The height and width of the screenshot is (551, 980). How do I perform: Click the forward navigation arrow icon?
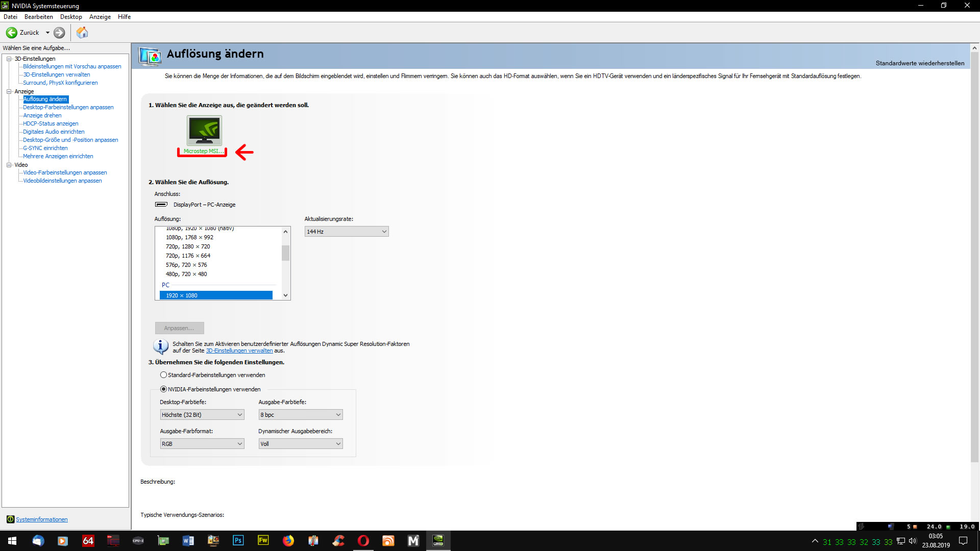(59, 33)
